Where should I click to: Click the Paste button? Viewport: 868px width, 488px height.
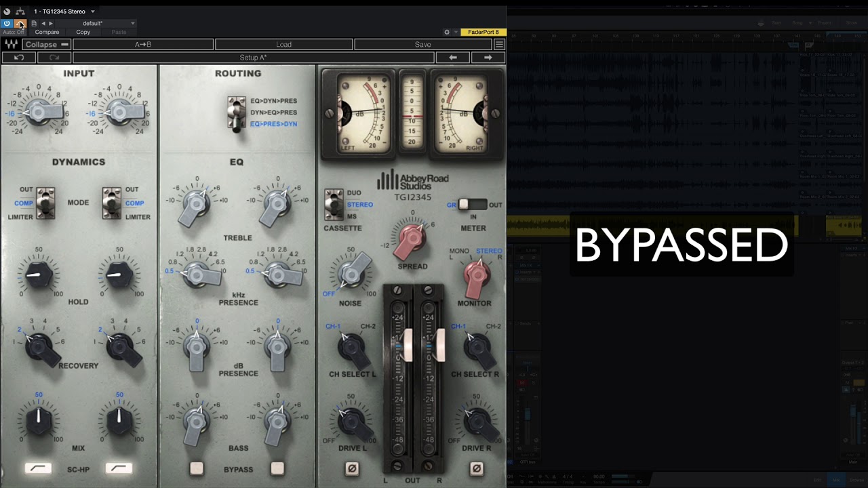[x=119, y=32]
